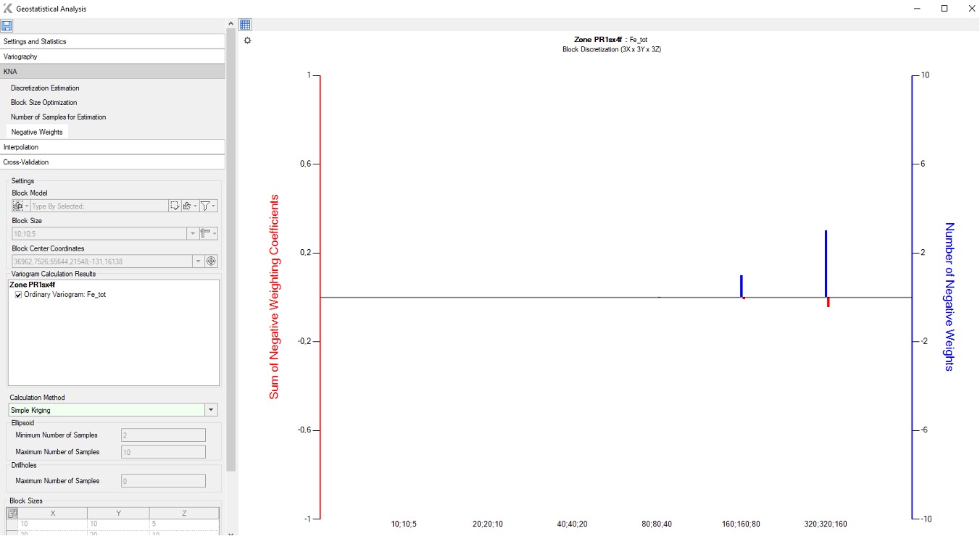980x536 pixels.
Task: Open the block model picker icon
Action: point(18,205)
